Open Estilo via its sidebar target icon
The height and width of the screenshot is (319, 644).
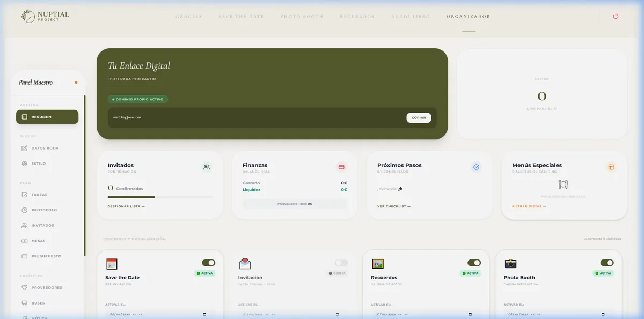(x=24, y=164)
